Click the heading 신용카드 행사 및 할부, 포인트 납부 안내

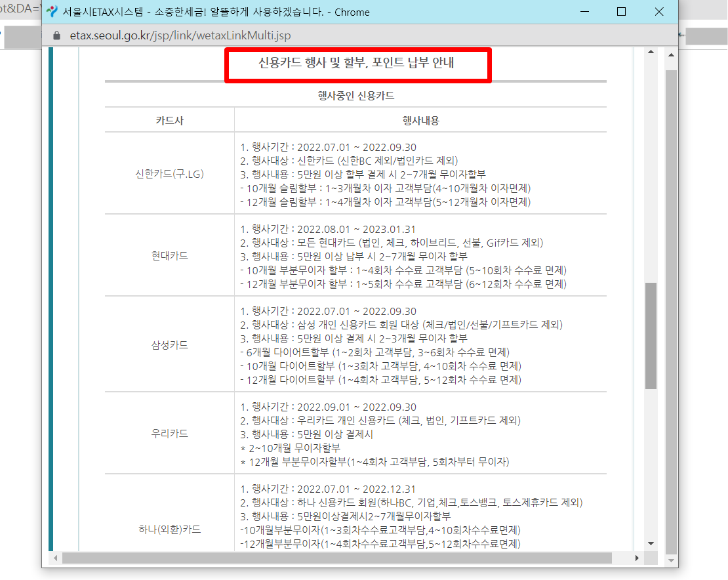pos(356,63)
